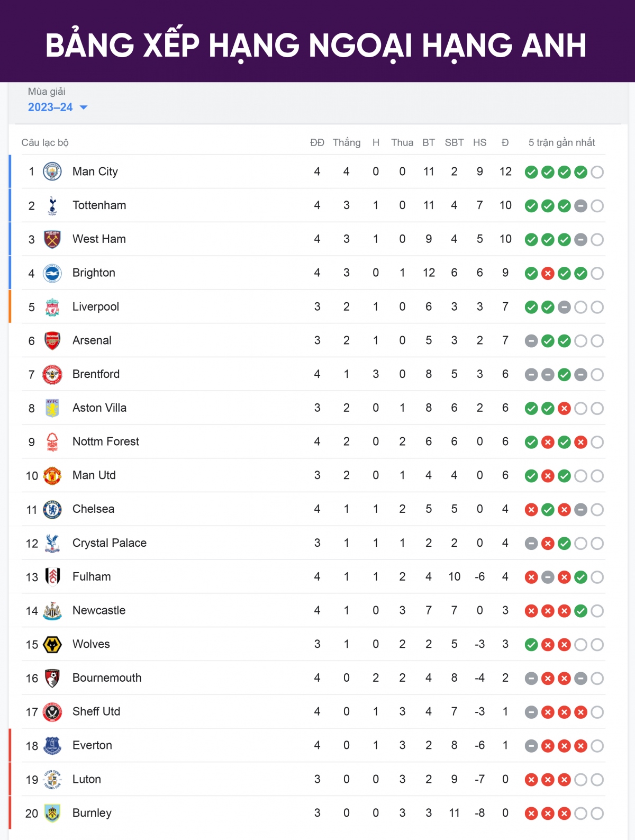Open the 2023–24 season dropdown
This screenshot has width=635, height=840.
pos(58,107)
